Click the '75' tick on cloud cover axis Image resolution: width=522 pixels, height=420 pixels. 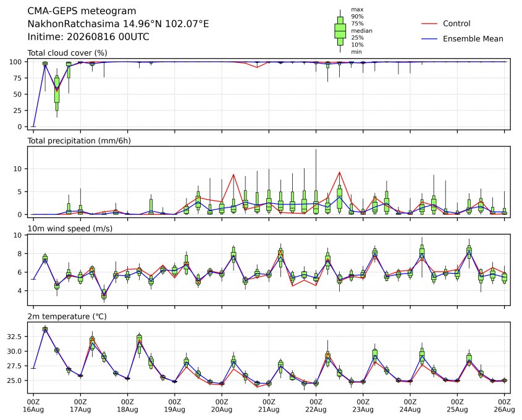tap(18, 78)
